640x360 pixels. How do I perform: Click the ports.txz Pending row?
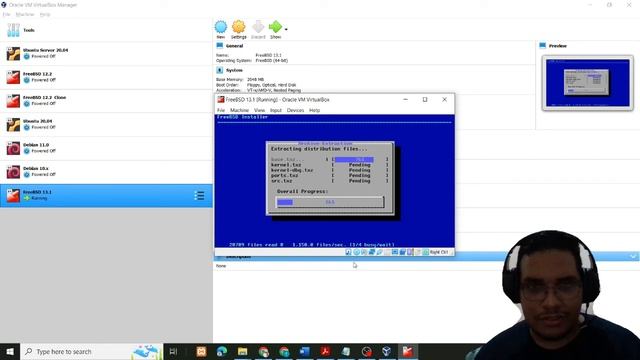(x=329, y=176)
